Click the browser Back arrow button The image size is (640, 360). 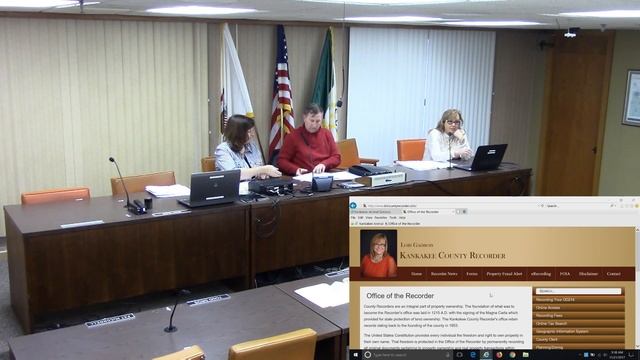point(353,206)
